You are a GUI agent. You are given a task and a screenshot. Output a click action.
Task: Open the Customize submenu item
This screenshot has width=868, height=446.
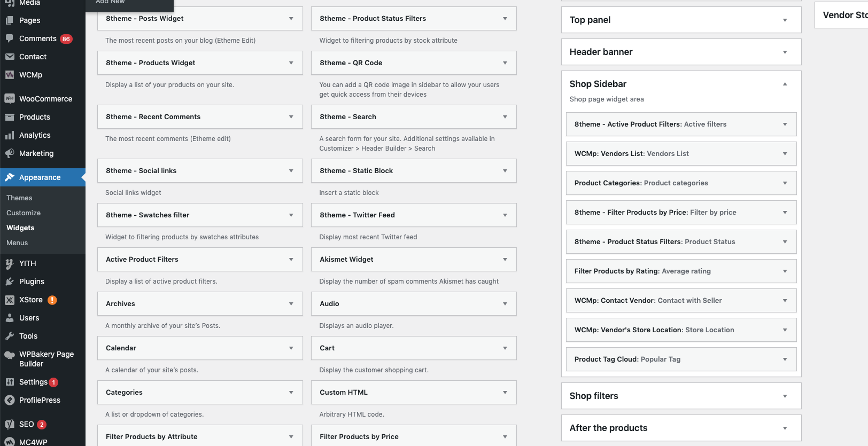pos(24,213)
